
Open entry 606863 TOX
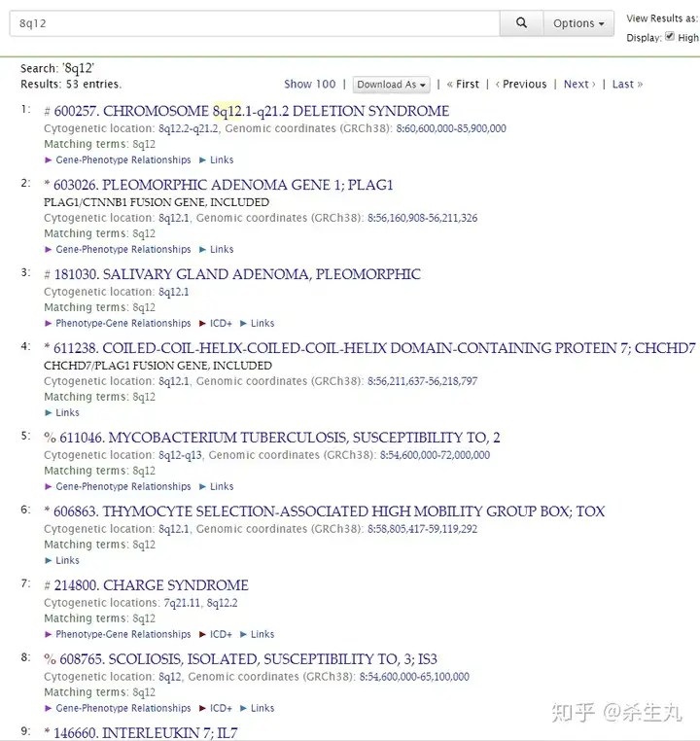coord(329,512)
